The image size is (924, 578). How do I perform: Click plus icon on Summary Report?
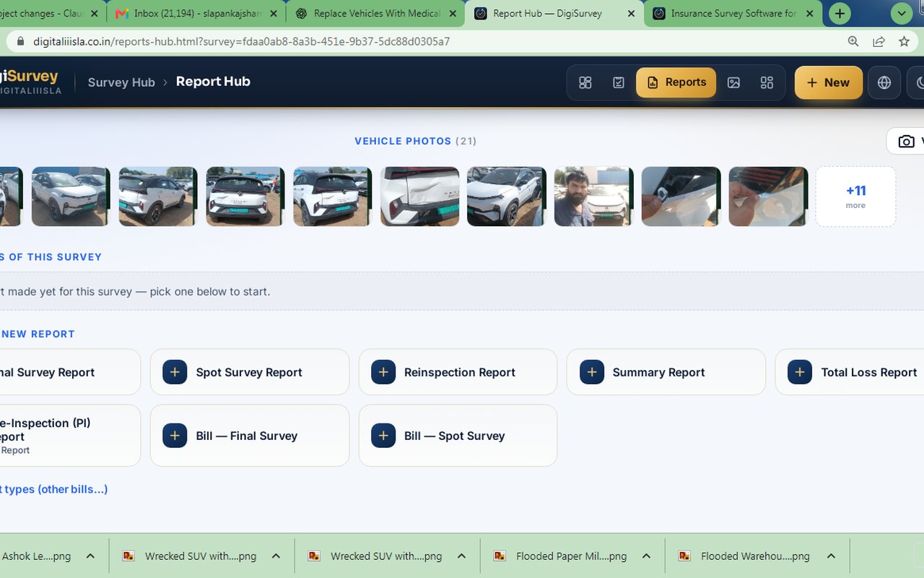(592, 372)
